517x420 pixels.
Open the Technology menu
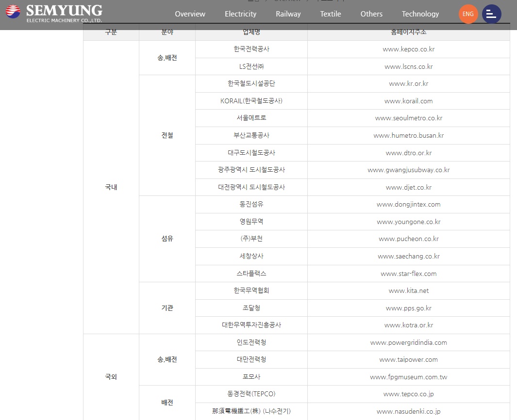coord(420,14)
